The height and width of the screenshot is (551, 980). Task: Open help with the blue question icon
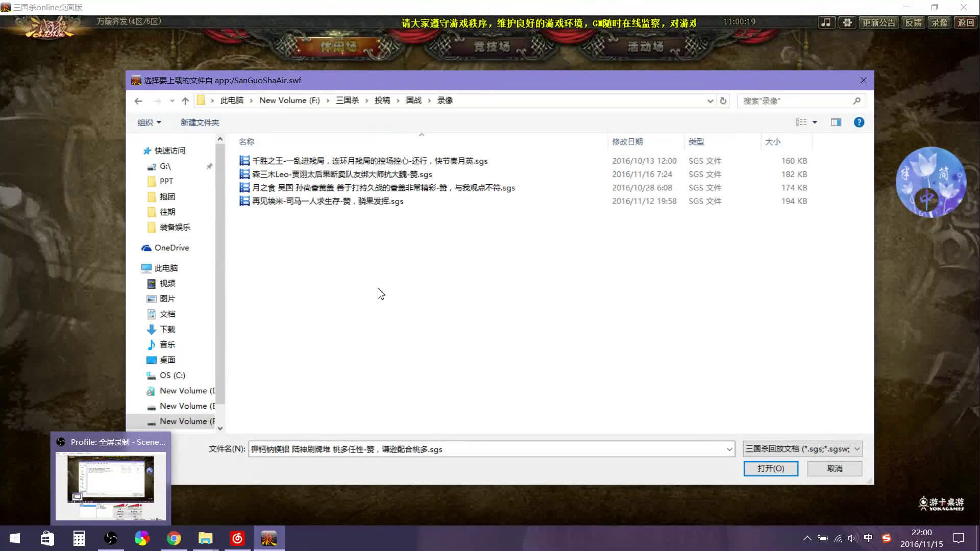coord(859,122)
